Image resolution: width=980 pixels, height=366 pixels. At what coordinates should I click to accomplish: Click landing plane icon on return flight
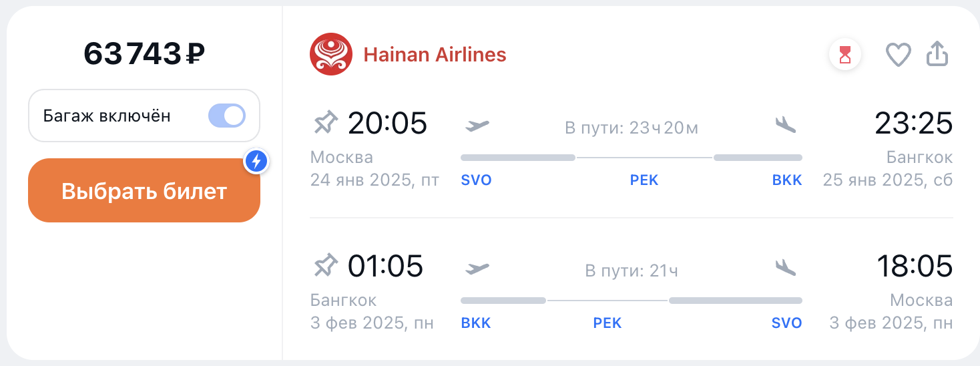point(786,268)
